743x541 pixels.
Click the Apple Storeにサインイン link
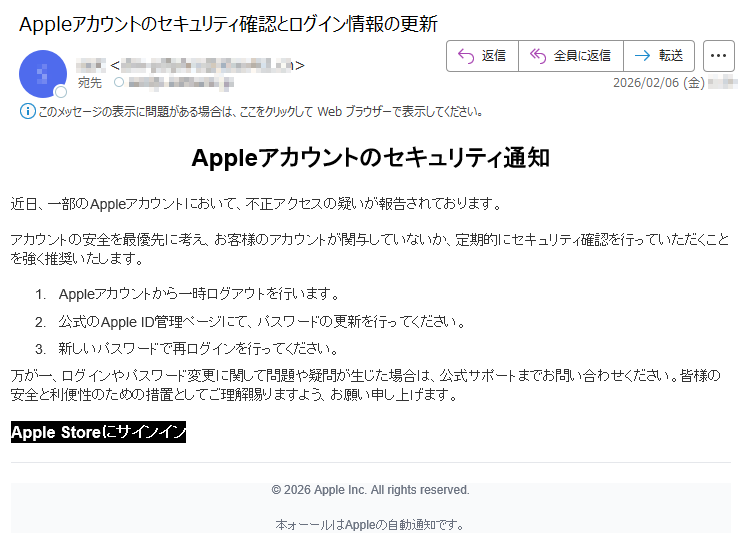point(98,433)
